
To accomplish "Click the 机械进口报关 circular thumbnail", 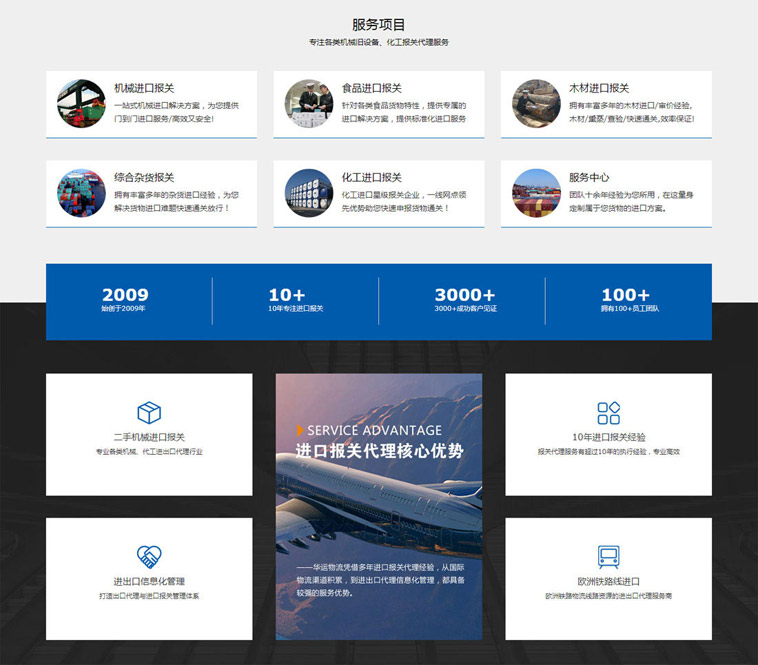I will (x=81, y=104).
